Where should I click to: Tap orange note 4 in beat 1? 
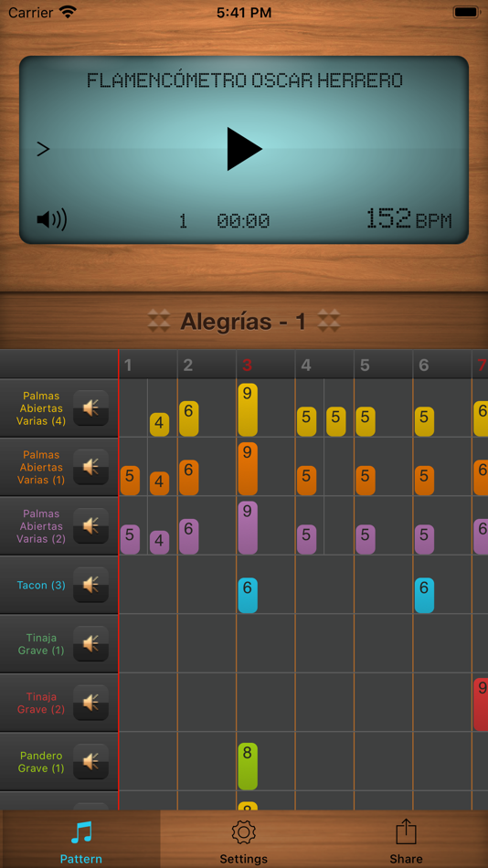coord(160,483)
